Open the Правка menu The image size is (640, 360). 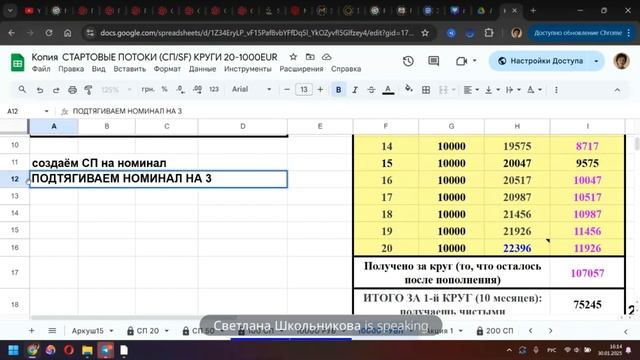point(71,69)
